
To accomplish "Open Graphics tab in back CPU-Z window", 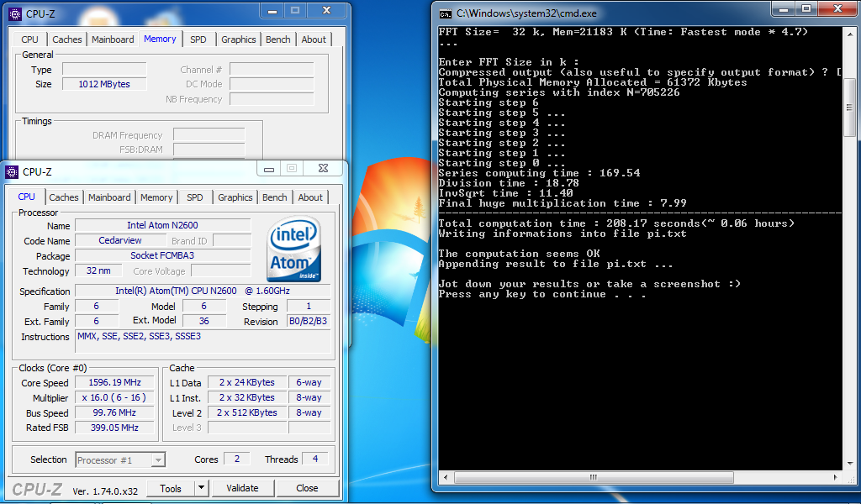I will (x=238, y=39).
